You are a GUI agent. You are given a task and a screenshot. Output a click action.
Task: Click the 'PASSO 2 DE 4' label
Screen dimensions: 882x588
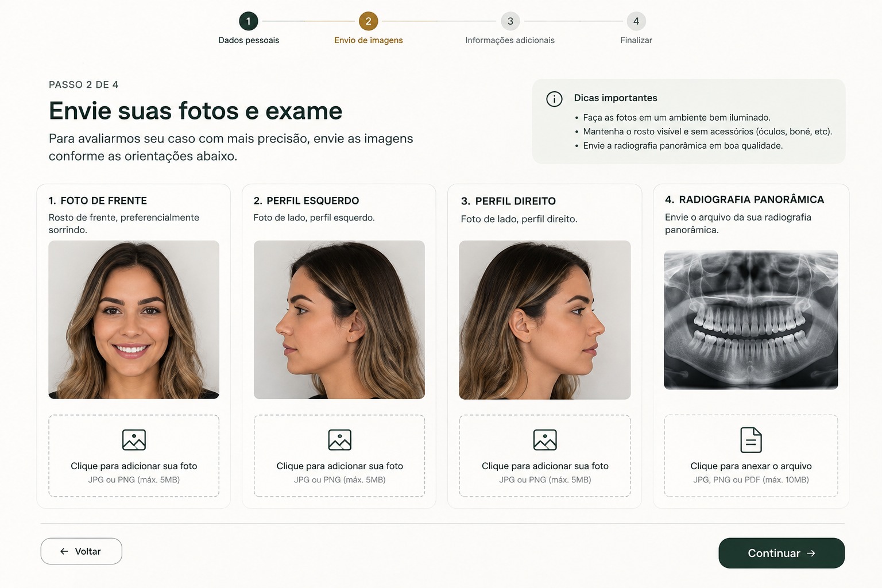click(x=84, y=84)
